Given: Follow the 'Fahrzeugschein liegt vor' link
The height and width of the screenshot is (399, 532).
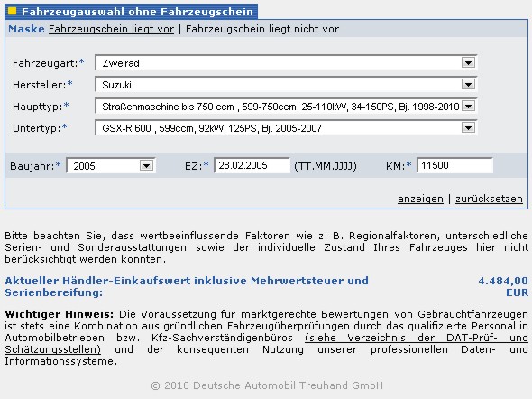Looking at the screenshot, I should 111,29.
